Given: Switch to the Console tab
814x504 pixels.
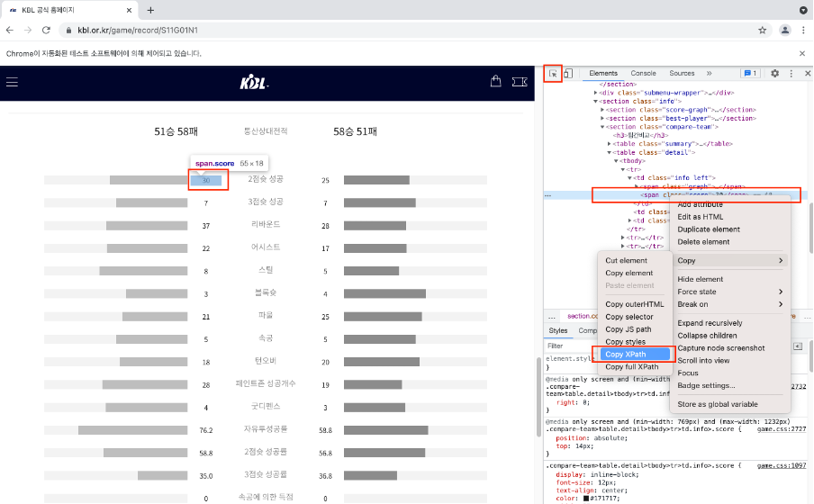Looking at the screenshot, I should coord(643,73).
